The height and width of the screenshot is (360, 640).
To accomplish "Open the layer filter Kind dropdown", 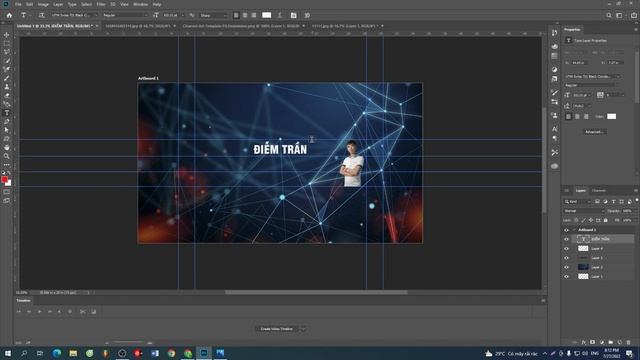I will (x=578, y=202).
